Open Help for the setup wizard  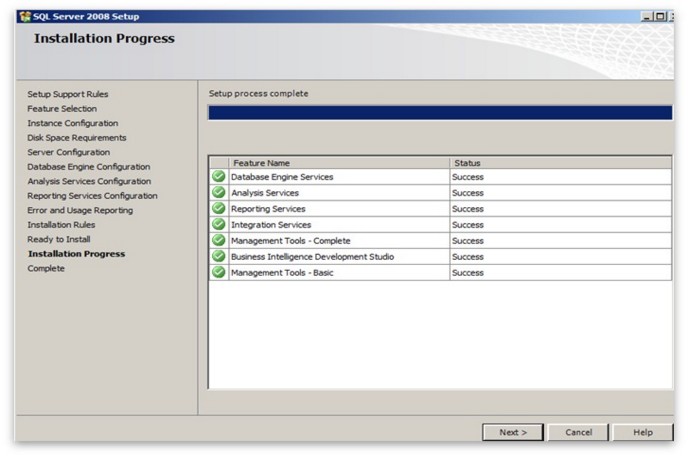point(643,432)
